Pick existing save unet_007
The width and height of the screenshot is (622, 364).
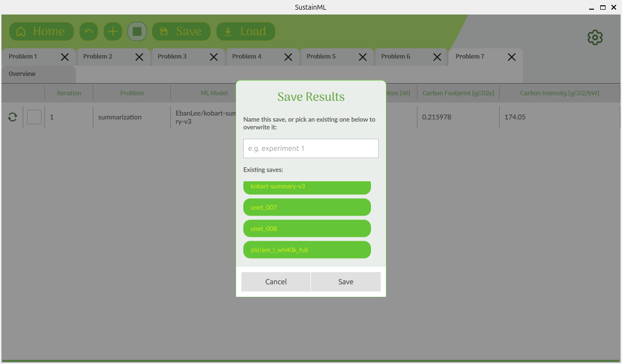point(307,207)
